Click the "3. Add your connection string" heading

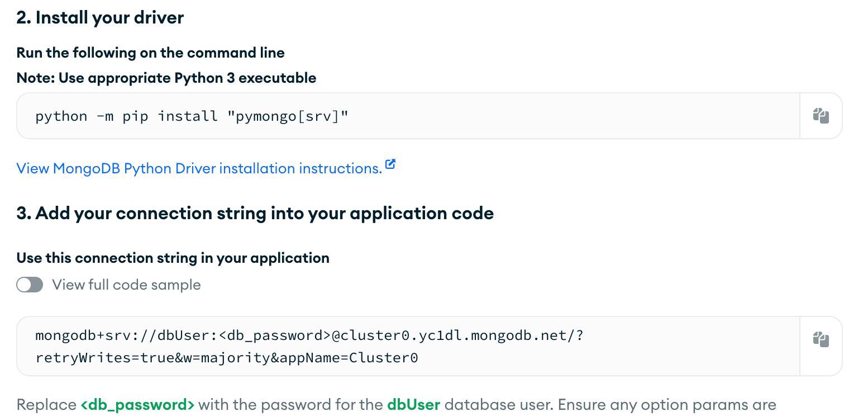255,214
